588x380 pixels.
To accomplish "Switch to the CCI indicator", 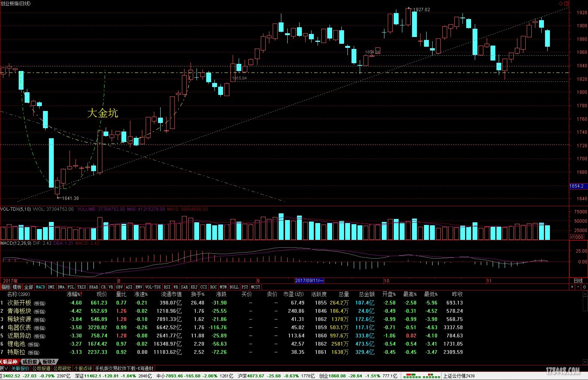I will pos(204,287).
